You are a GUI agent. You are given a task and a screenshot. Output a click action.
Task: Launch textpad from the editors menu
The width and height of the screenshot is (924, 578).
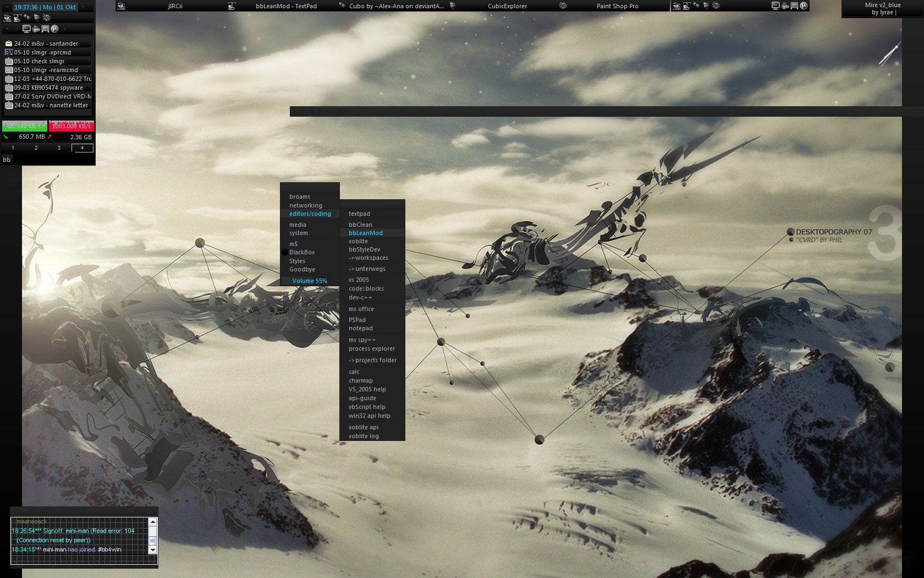pos(372,214)
